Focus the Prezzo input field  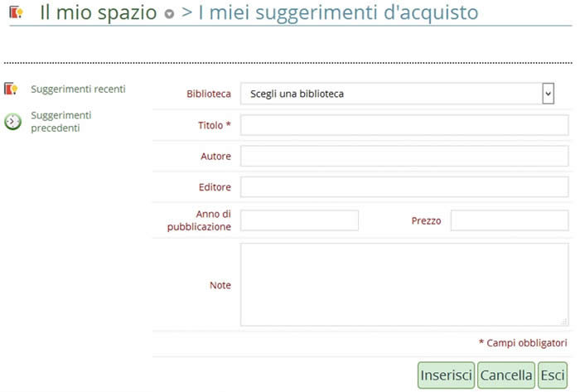point(510,220)
